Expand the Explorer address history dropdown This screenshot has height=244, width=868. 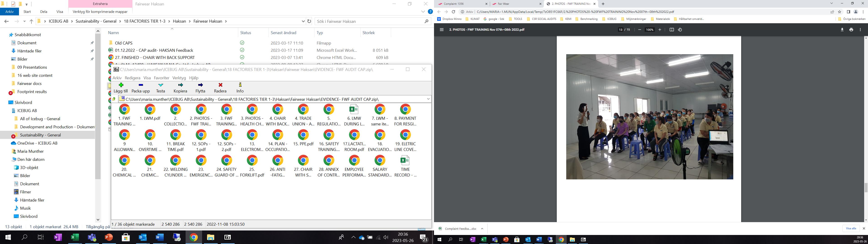point(303,21)
